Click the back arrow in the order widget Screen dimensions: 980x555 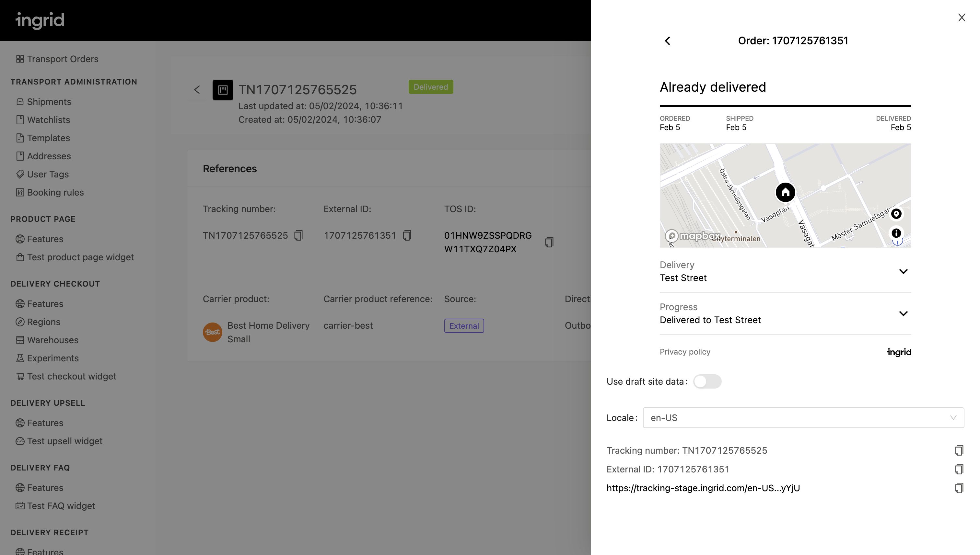668,41
